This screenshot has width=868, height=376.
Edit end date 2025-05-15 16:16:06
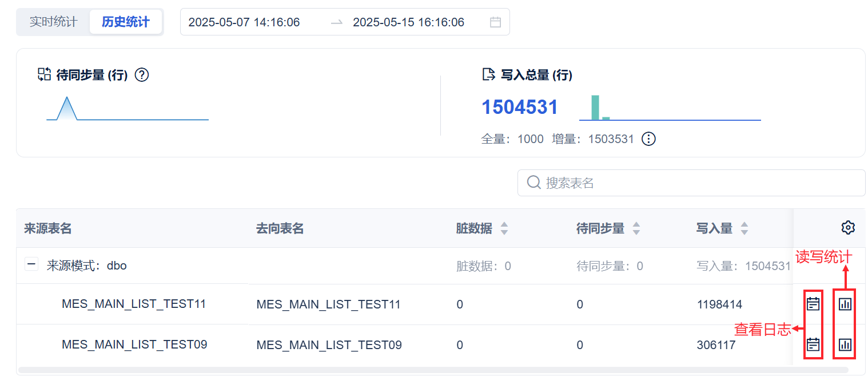(408, 22)
